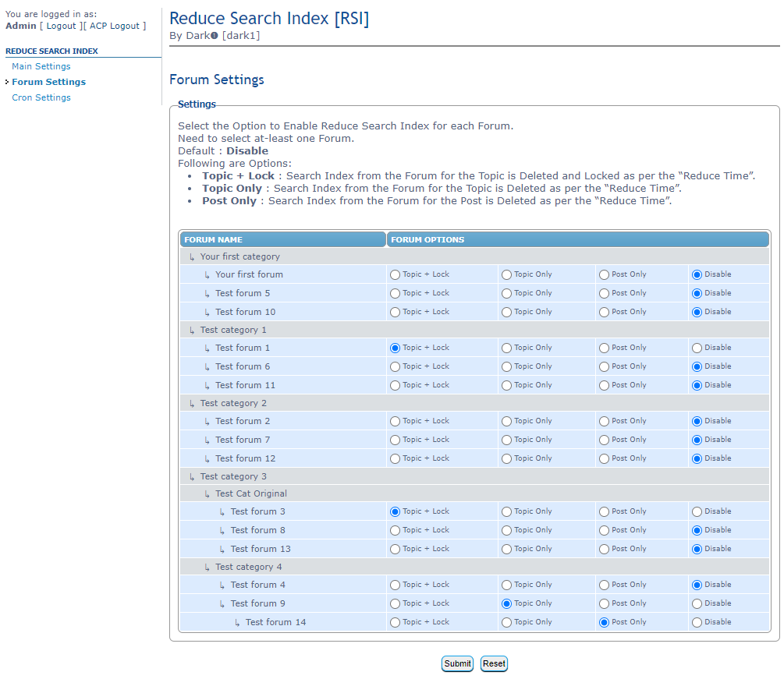Select Disable for Test forum 9
The image size is (784, 679).
(x=697, y=603)
